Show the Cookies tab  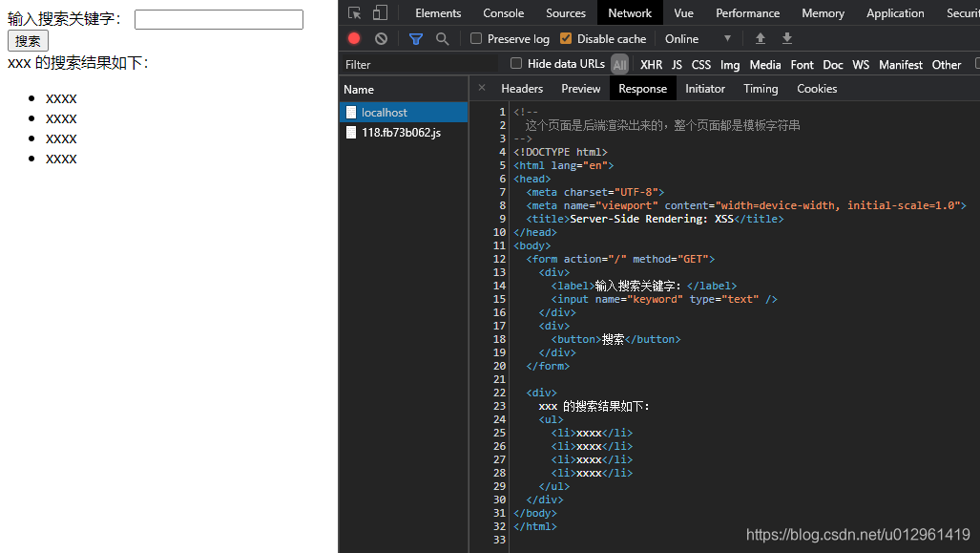pyautogui.click(x=817, y=89)
